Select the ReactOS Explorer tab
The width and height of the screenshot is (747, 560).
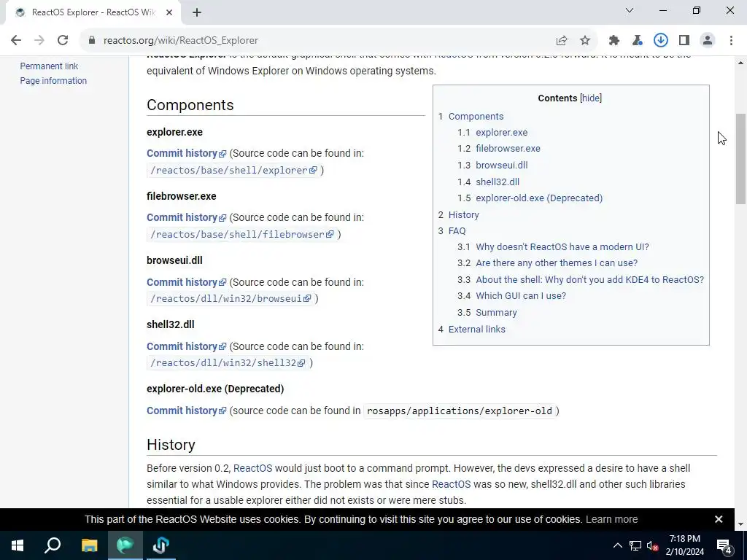tap(93, 13)
